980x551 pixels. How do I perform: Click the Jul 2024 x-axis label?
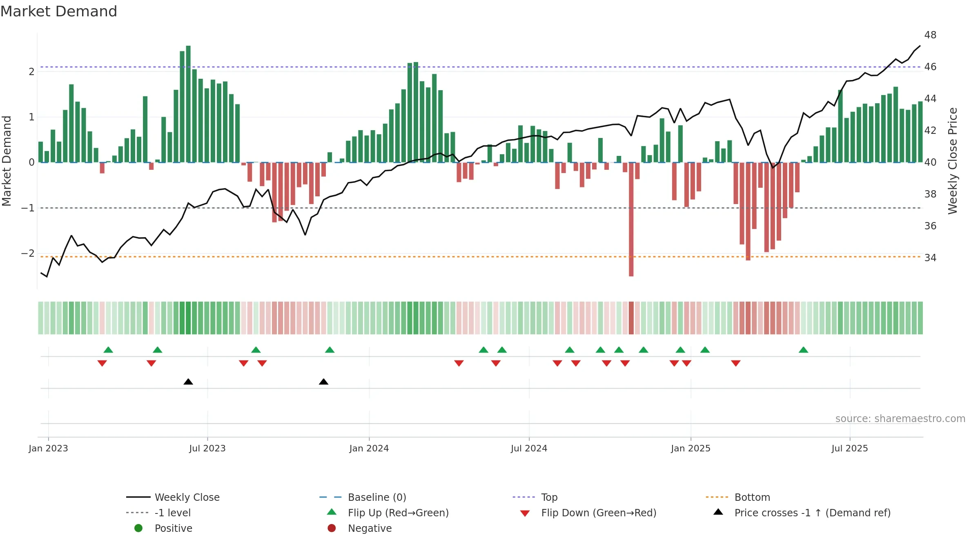pos(529,449)
